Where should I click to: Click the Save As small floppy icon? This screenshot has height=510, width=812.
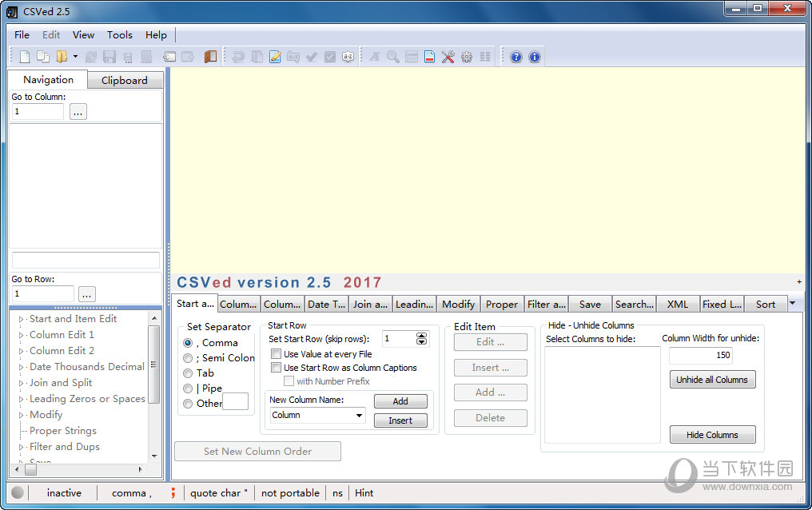(x=128, y=57)
